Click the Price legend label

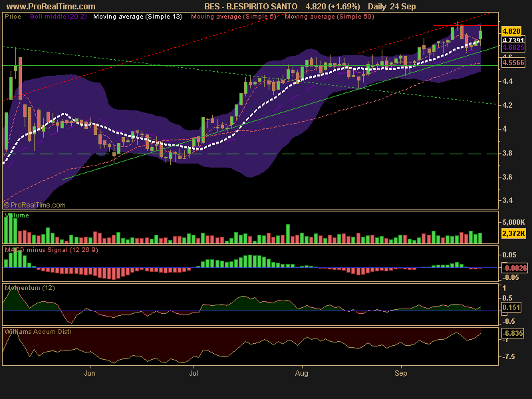point(13,17)
